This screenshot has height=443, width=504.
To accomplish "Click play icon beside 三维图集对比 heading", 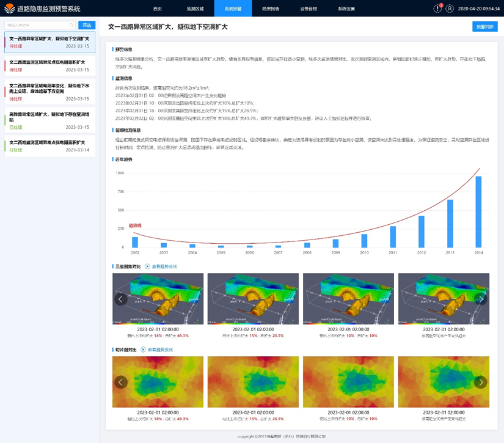I will click(147, 266).
